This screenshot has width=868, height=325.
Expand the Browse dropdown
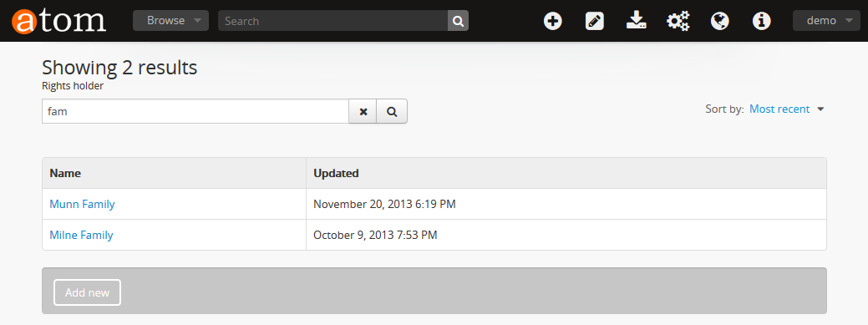[x=170, y=21]
